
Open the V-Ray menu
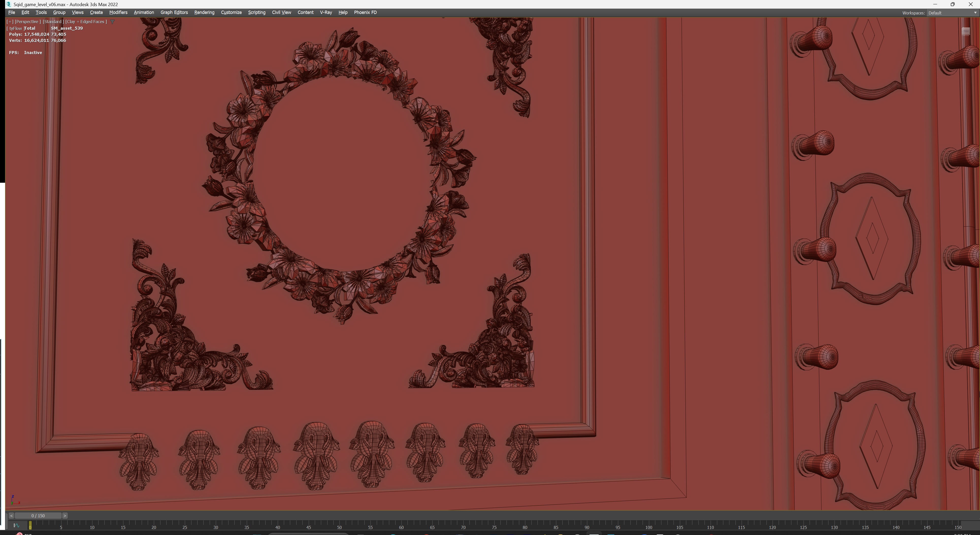click(x=326, y=12)
